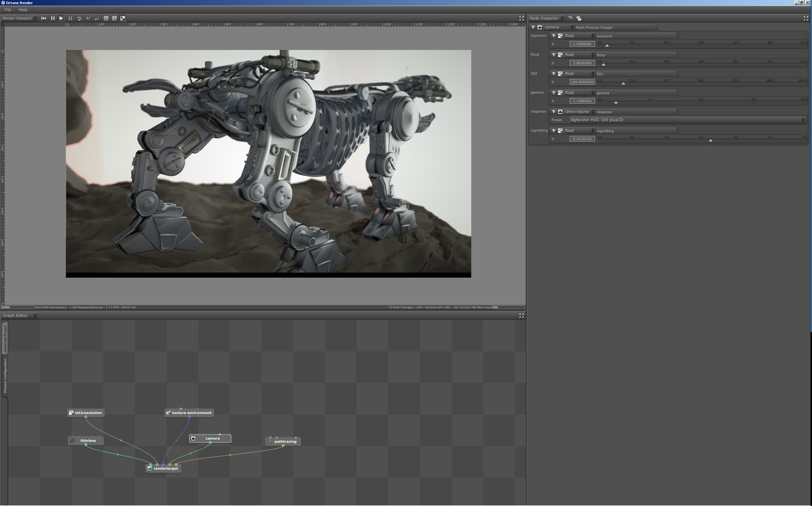The width and height of the screenshot is (812, 506).
Task: Click the gamma slider track
Action: (700, 101)
